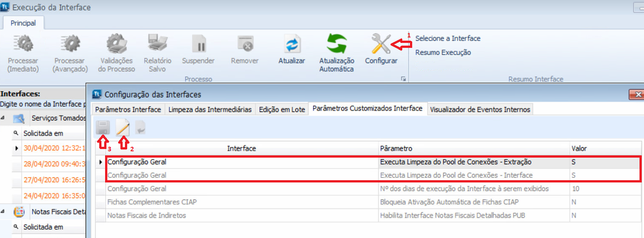Open Parâmetros Interface tab
Viewport: 644px width, 238px height.
128,109
